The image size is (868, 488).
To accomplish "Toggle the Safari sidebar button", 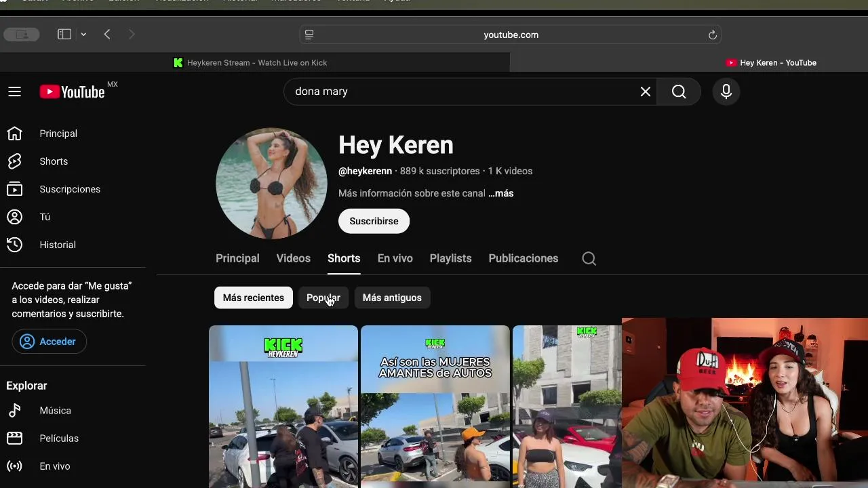I will 64,34.
